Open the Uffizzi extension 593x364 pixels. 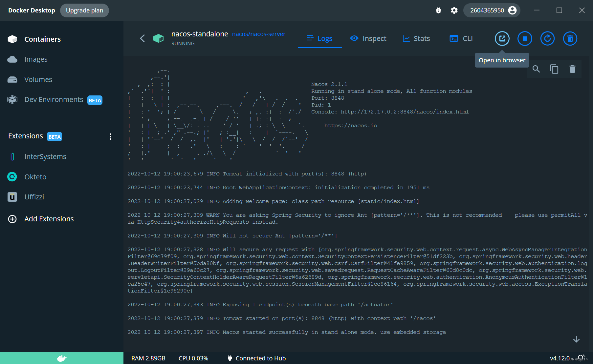62,197
